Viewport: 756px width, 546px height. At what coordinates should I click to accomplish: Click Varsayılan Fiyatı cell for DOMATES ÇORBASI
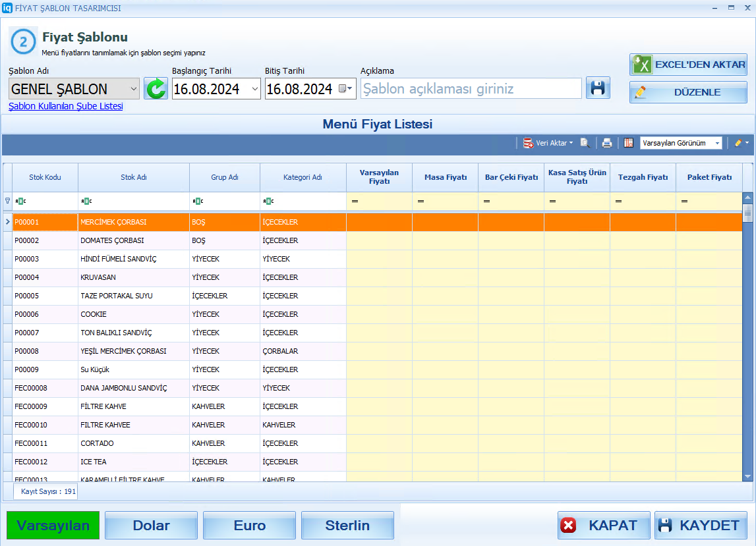point(380,240)
